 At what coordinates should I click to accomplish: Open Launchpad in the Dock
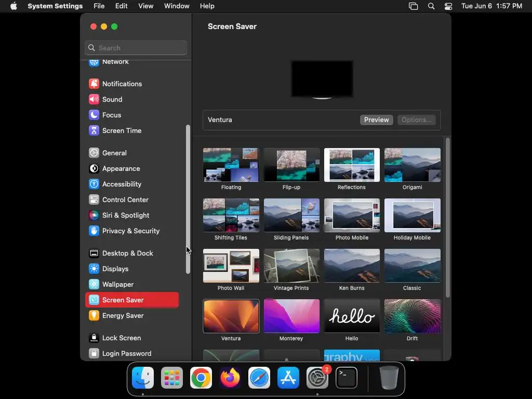pyautogui.click(x=172, y=378)
